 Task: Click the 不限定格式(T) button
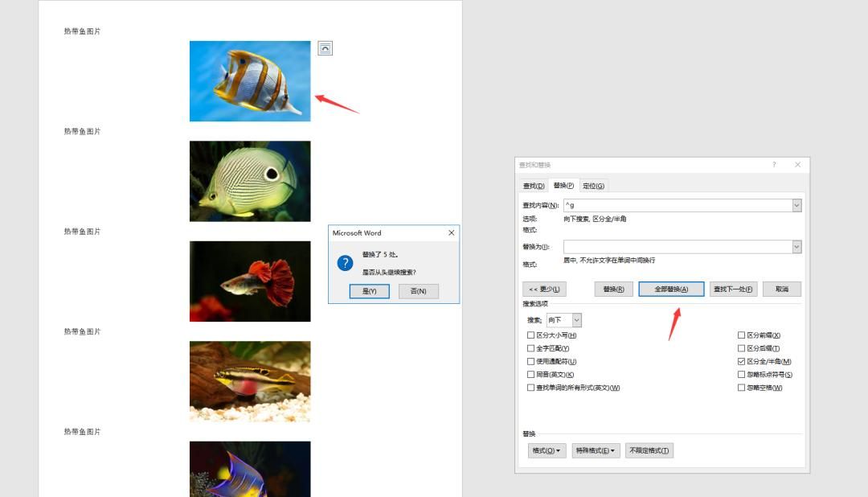tap(649, 450)
